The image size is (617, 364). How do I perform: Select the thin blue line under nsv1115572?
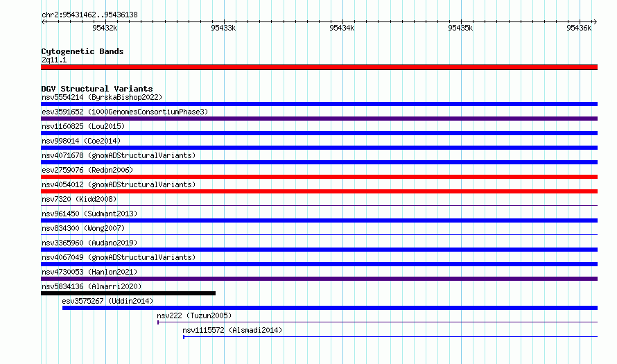390,337
